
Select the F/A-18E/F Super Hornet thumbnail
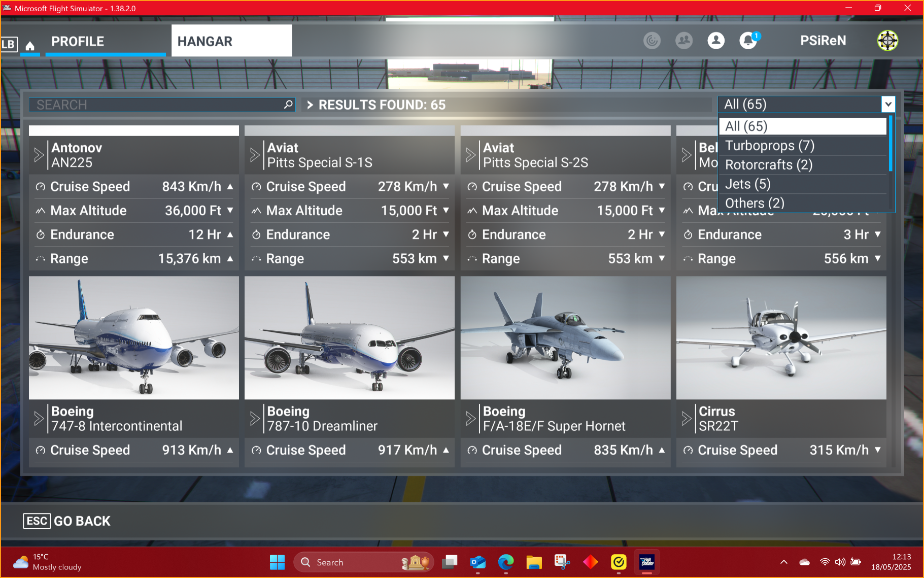click(x=566, y=338)
